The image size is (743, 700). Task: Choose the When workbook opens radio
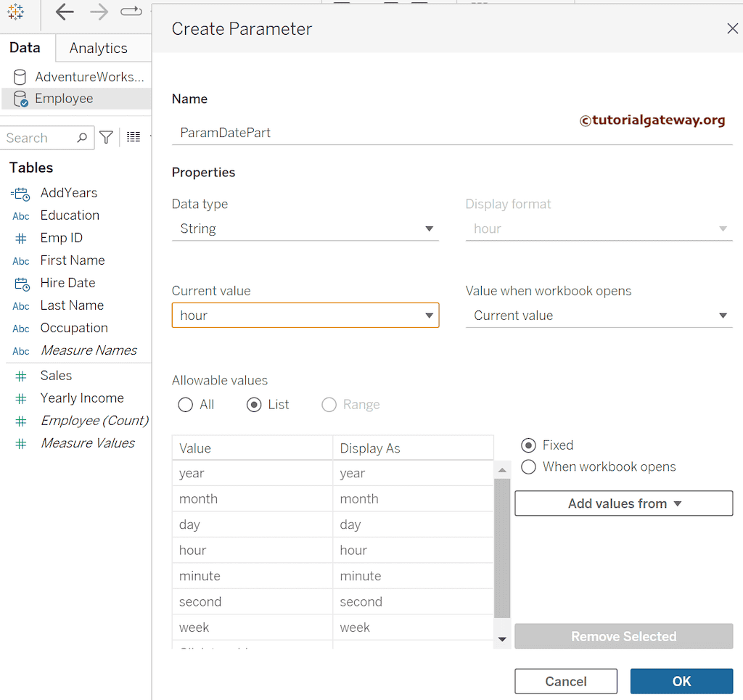[x=529, y=466]
